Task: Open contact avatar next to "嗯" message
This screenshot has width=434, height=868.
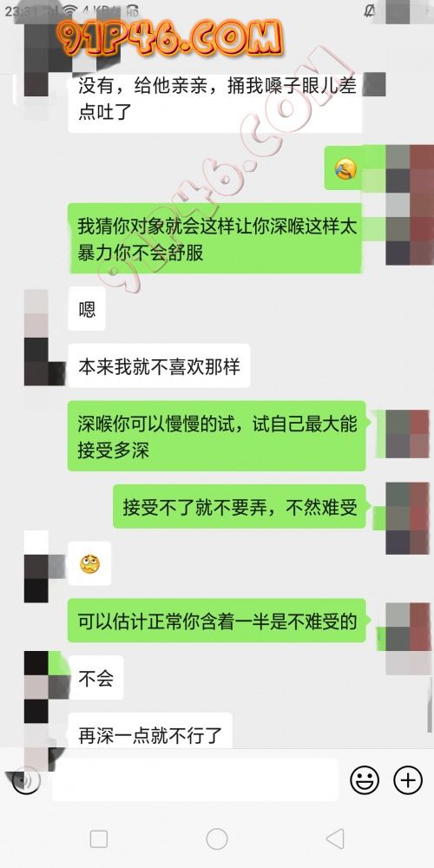Action: [x=36, y=312]
